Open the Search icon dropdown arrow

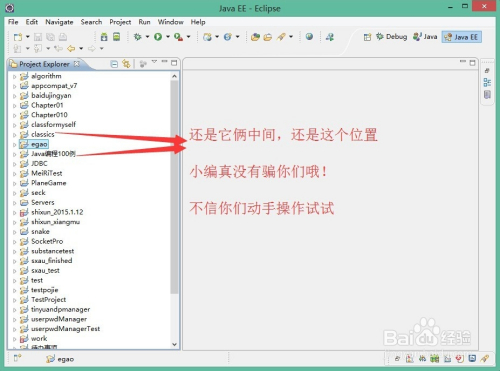pos(291,37)
